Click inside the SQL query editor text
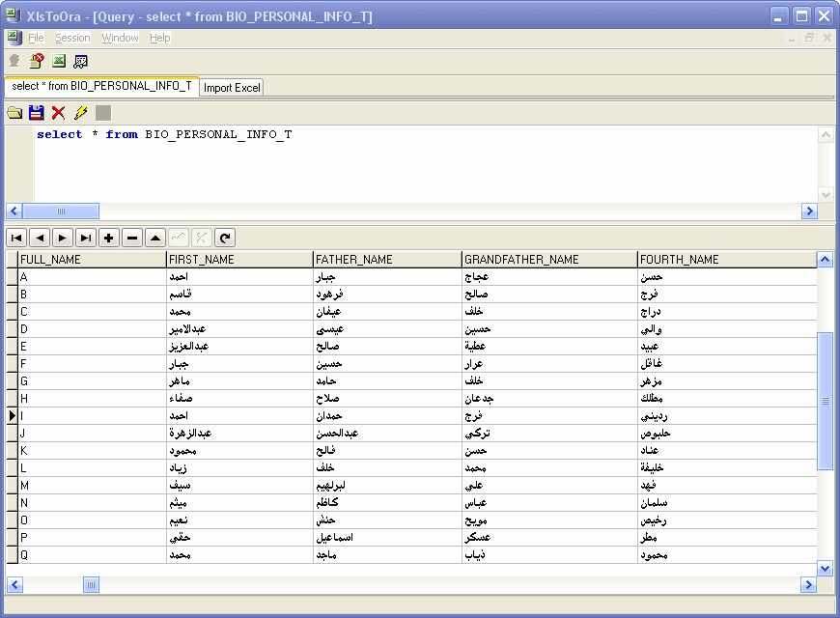This screenshot has width=840, height=618. coord(164,134)
